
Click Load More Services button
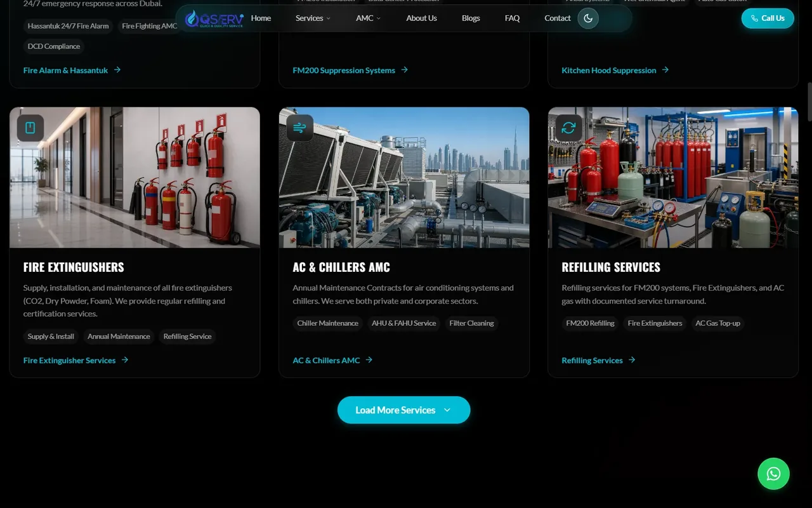(x=403, y=410)
